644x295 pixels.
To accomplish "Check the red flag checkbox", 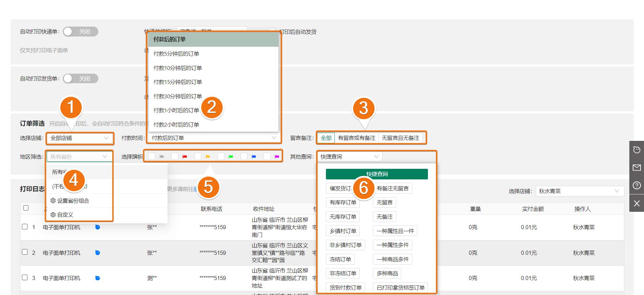I will click(x=175, y=157).
